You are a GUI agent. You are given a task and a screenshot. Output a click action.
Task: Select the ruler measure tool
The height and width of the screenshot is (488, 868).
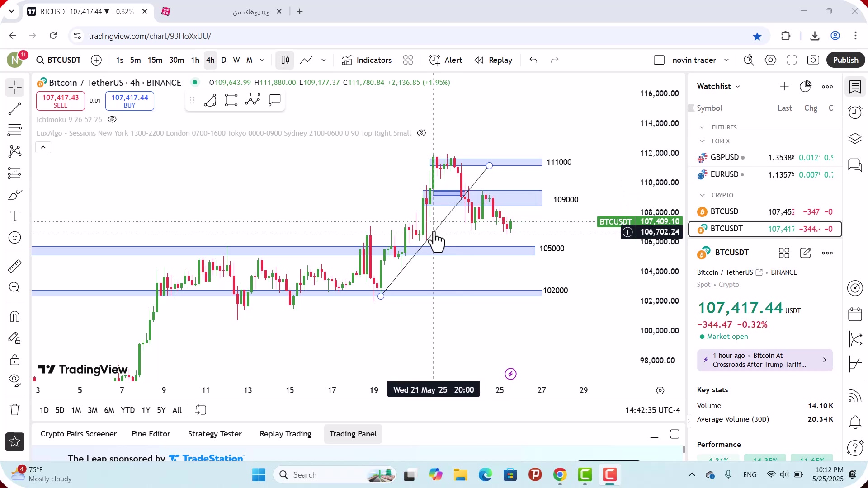[x=15, y=266]
